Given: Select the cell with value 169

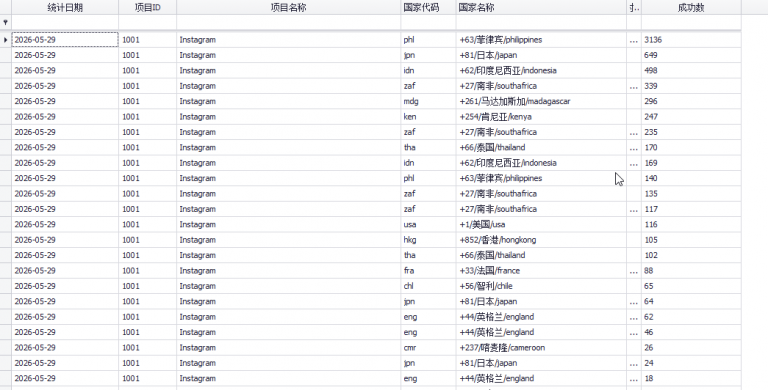Looking at the screenshot, I should pyautogui.click(x=691, y=163).
